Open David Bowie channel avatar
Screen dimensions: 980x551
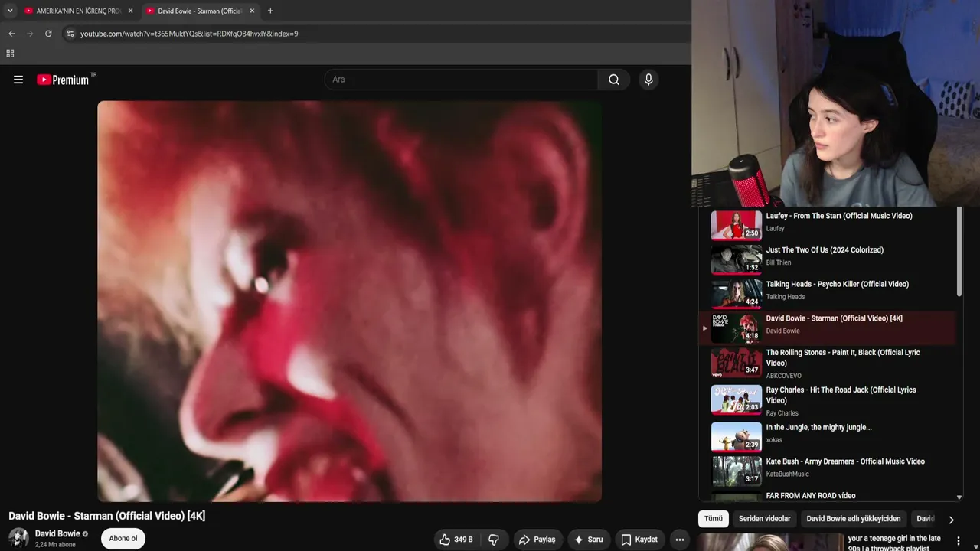[18, 538]
